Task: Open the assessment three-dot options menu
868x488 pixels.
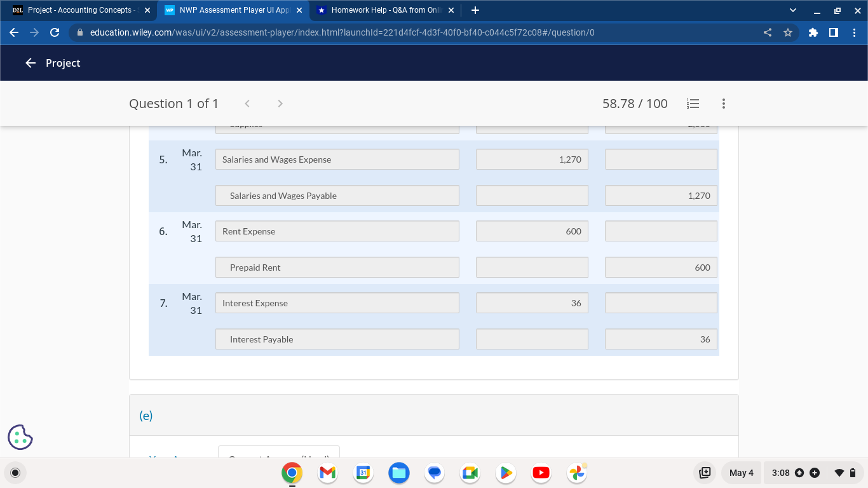Action: pos(723,104)
